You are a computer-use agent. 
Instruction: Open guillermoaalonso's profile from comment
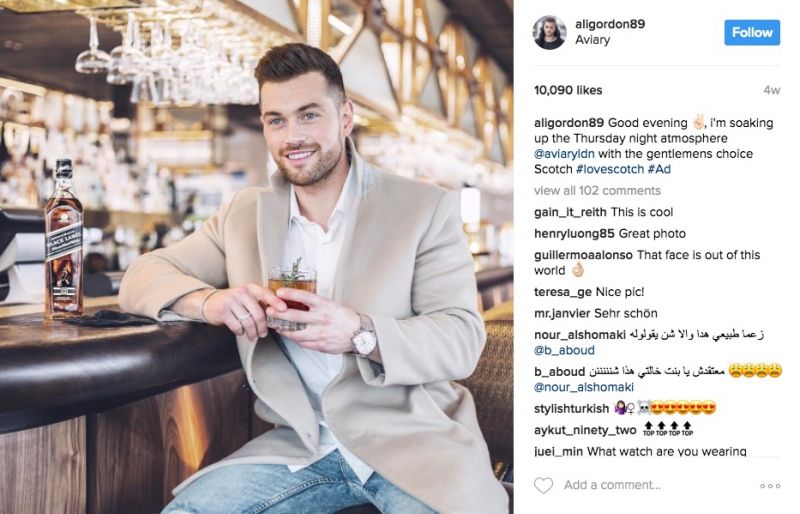[583, 255]
